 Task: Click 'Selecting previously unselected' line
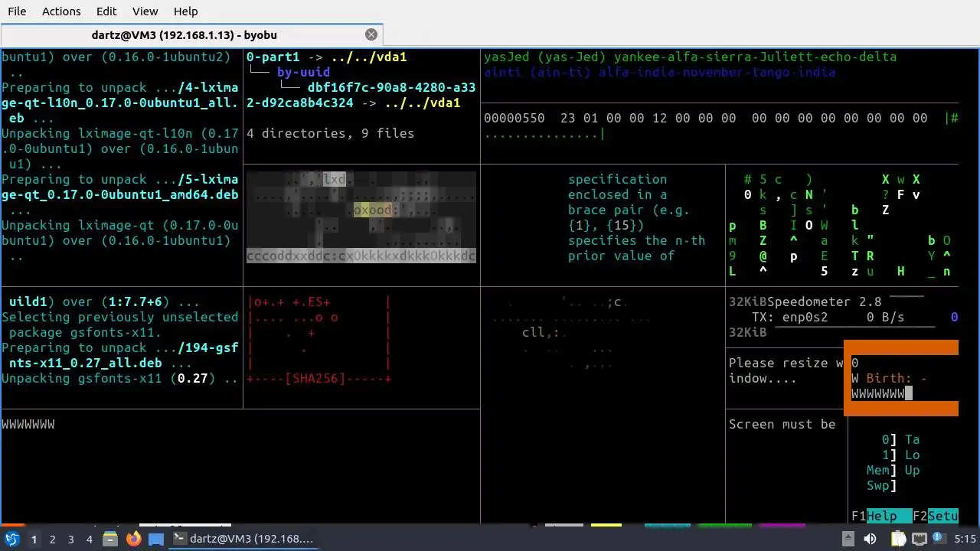click(120, 317)
